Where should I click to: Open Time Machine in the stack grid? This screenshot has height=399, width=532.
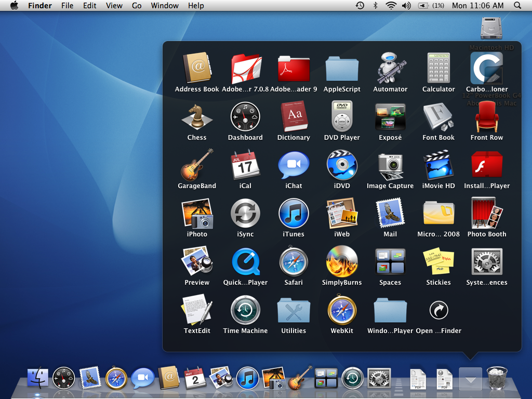pyautogui.click(x=245, y=310)
